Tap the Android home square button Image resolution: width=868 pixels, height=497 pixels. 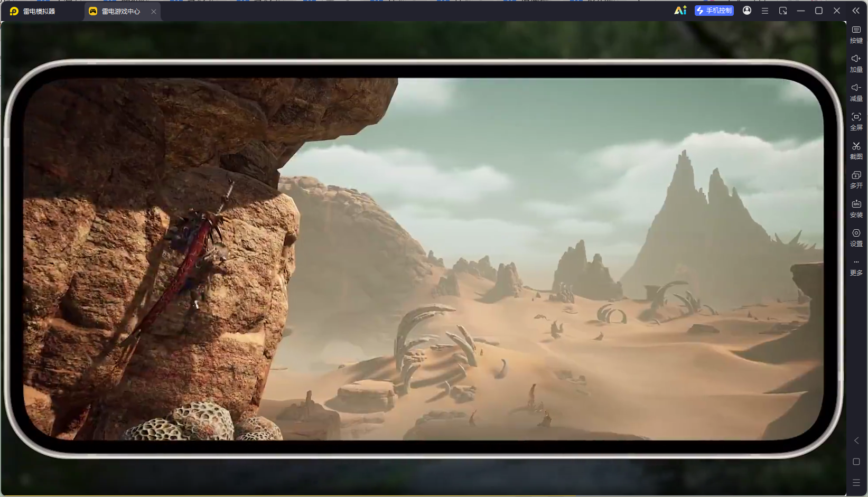[x=856, y=462]
